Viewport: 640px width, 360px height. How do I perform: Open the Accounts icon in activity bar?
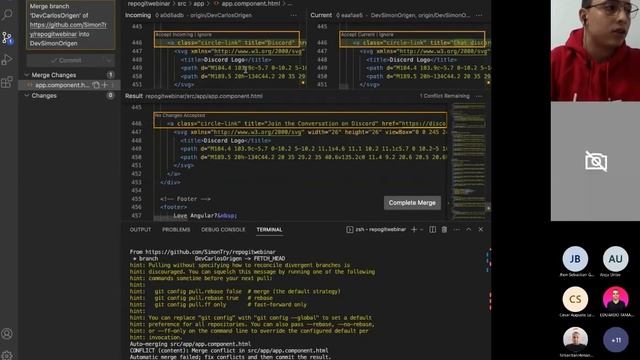[7, 334]
